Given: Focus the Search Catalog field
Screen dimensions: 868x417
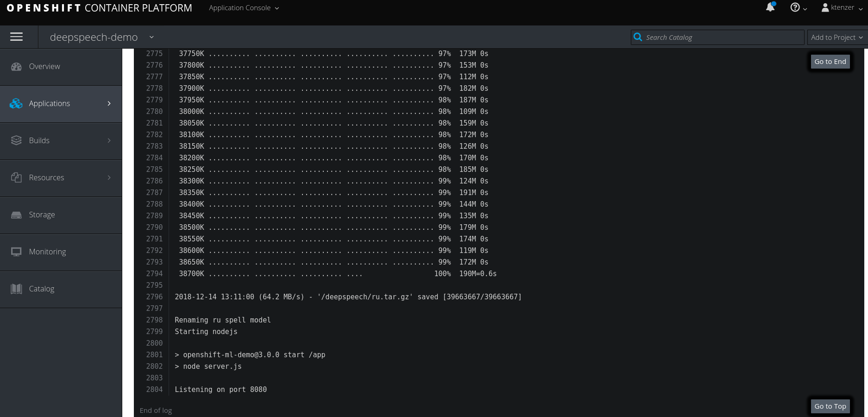Looking at the screenshot, I should click(x=717, y=37).
